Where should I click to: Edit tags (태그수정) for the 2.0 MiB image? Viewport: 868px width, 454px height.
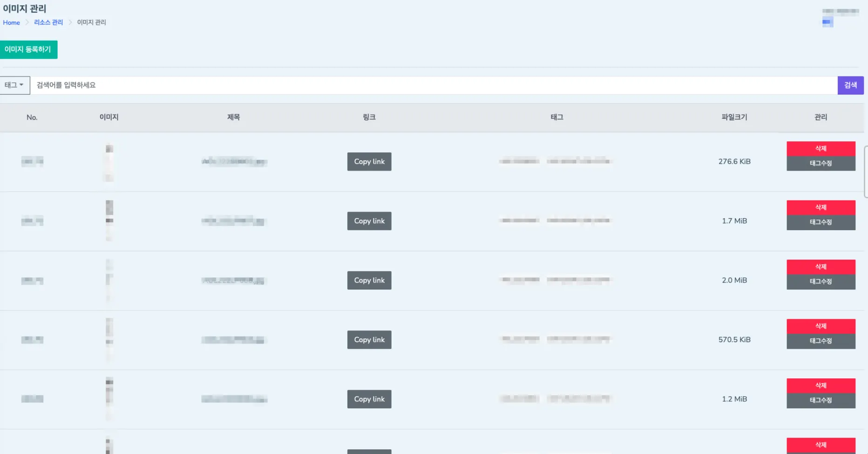click(821, 282)
